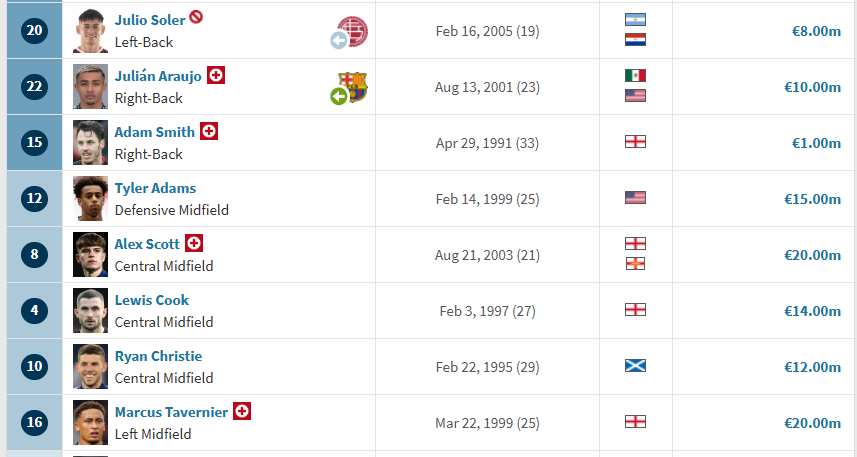Click the Mexico flag for Julián Araujo

coord(635,76)
